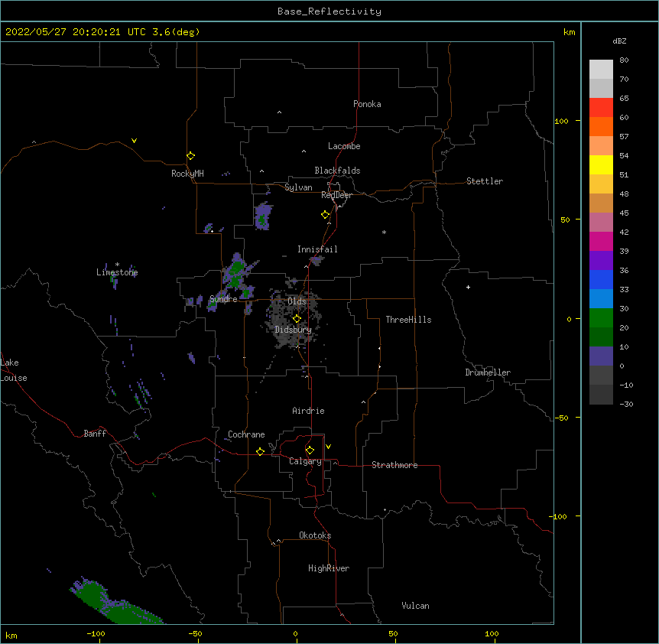This screenshot has width=659, height=644.
Task: Click the green echo near Sundre
Action: [x=237, y=269]
